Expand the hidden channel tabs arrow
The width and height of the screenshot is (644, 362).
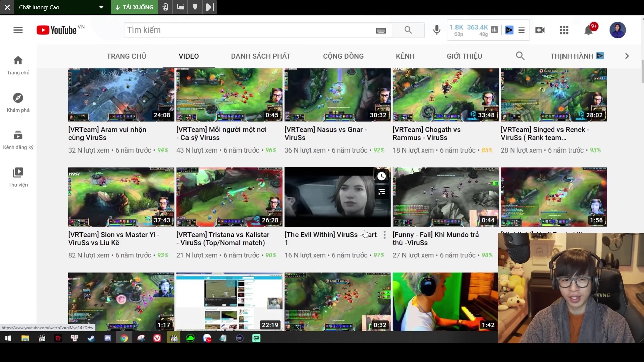coord(627,56)
